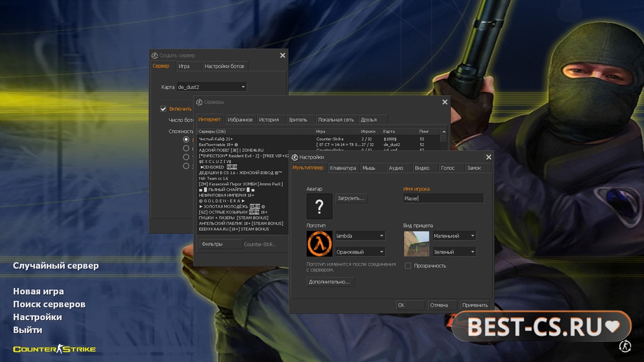The width and height of the screenshot is (644, 362).
Task: Open the Интернет tab in Серверы
Action: [210, 119]
